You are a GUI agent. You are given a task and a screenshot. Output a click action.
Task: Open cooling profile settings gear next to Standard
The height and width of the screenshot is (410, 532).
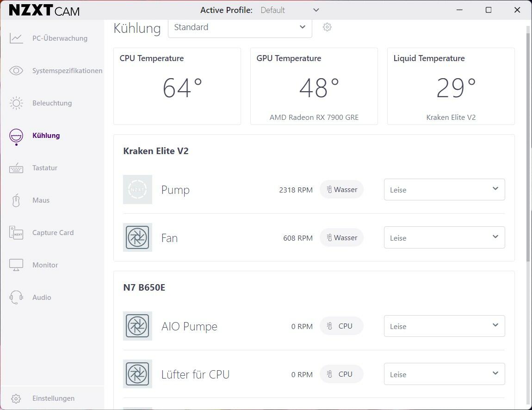[x=327, y=27]
